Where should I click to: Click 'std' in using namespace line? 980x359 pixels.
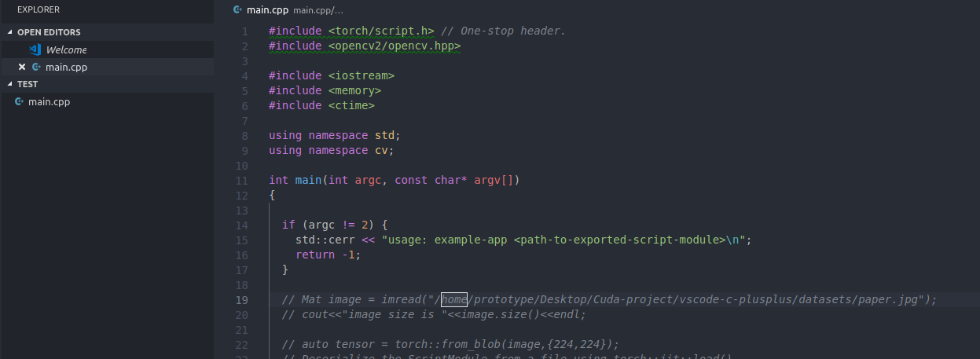[x=384, y=135]
